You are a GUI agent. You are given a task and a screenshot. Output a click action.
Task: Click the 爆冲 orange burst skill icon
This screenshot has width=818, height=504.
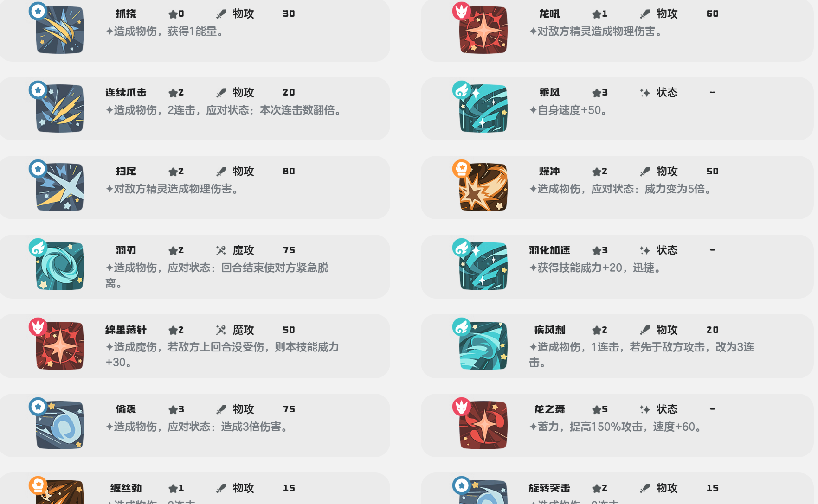[483, 187]
